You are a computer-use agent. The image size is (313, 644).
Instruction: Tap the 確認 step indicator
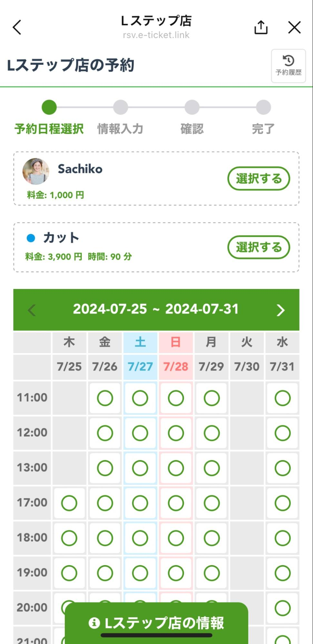point(192,108)
